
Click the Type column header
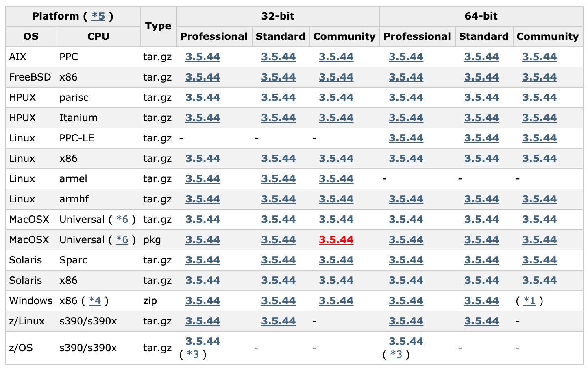(x=158, y=26)
